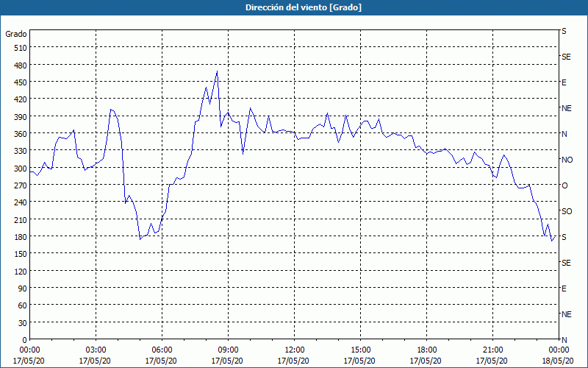588x368 pixels.
Task: Choose the 60 label on the degree axis
Action: point(23,305)
